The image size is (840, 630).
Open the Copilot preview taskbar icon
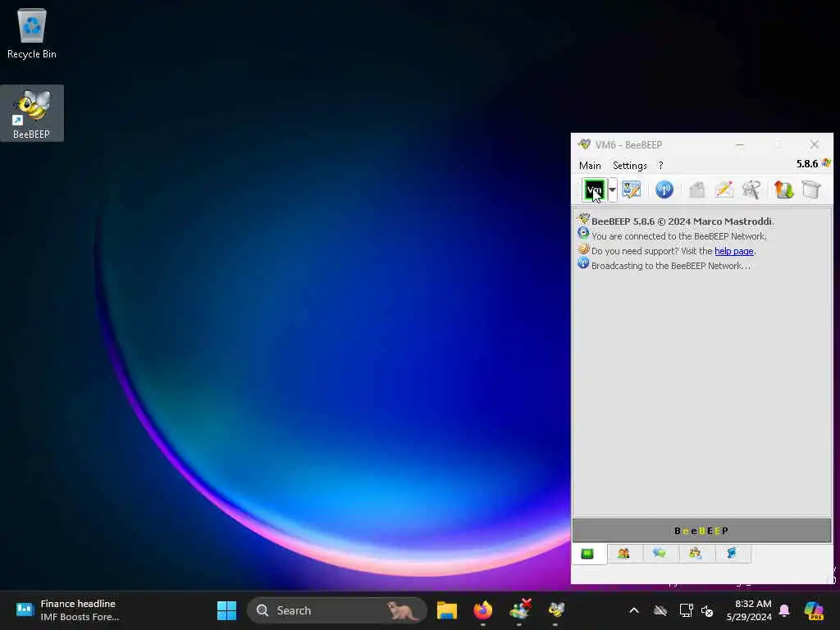pyautogui.click(x=815, y=610)
